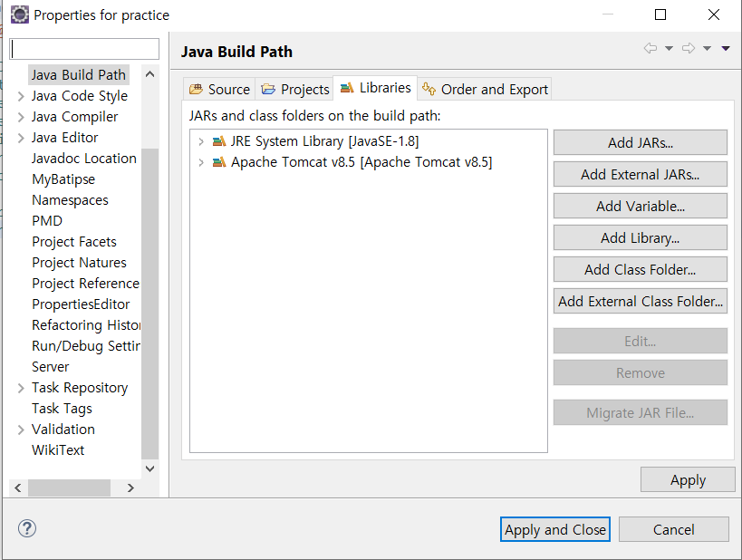Click Add External Class Folder... button
The height and width of the screenshot is (560, 742).
pyautogui.click(x=641, y=301)
